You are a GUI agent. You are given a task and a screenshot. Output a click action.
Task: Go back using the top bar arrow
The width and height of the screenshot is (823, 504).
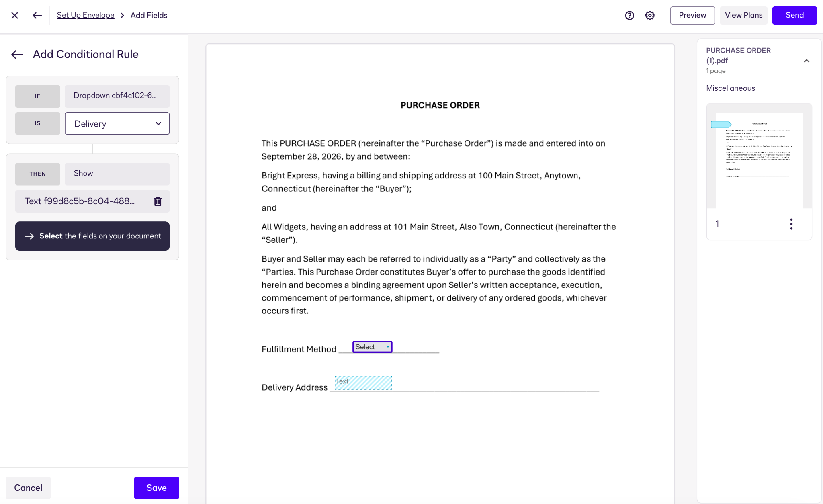coord(37,15)
